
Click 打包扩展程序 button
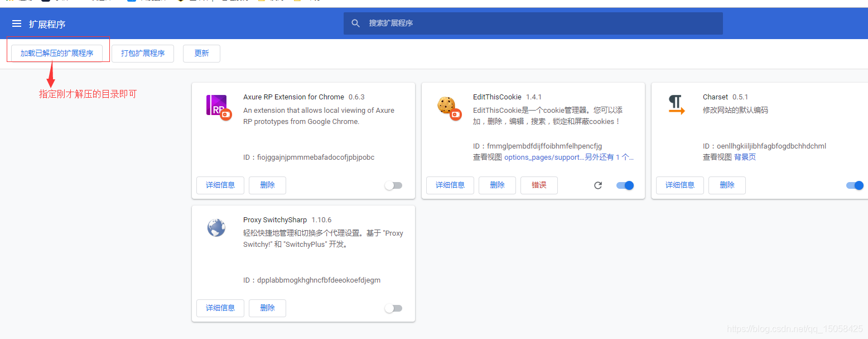click(x=143, y=54)
